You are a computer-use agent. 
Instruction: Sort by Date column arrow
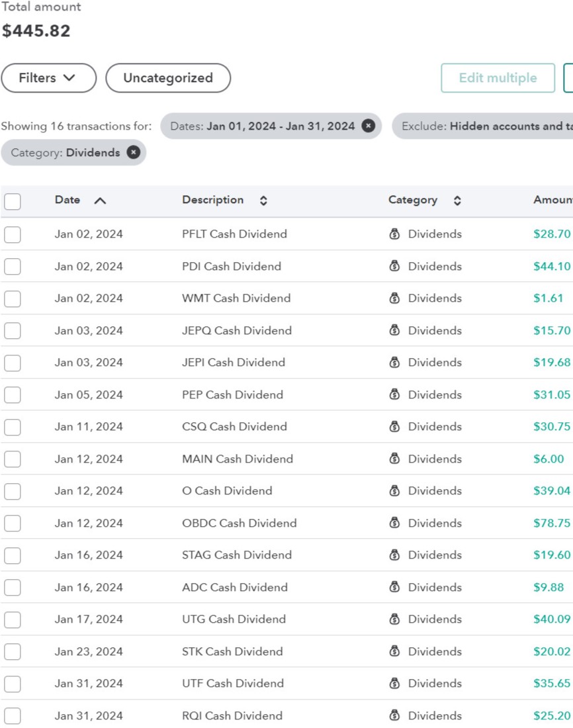tap(99, 201)
